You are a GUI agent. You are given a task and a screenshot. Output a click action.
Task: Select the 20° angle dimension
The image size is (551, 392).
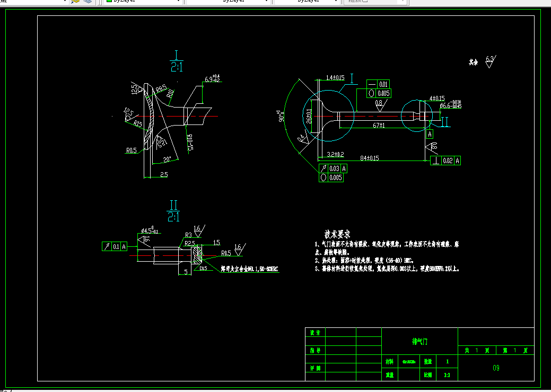pos(167,159)
